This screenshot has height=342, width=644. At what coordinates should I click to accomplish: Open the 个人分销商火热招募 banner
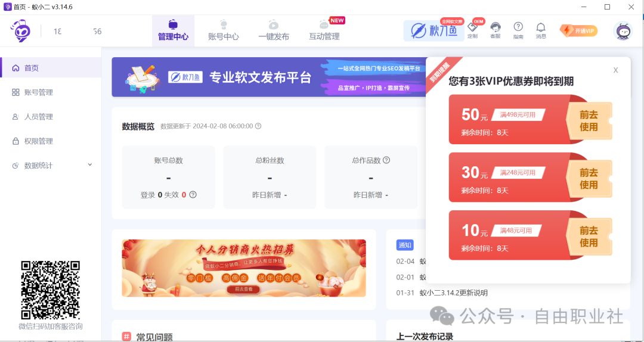(x=243, y=268)
